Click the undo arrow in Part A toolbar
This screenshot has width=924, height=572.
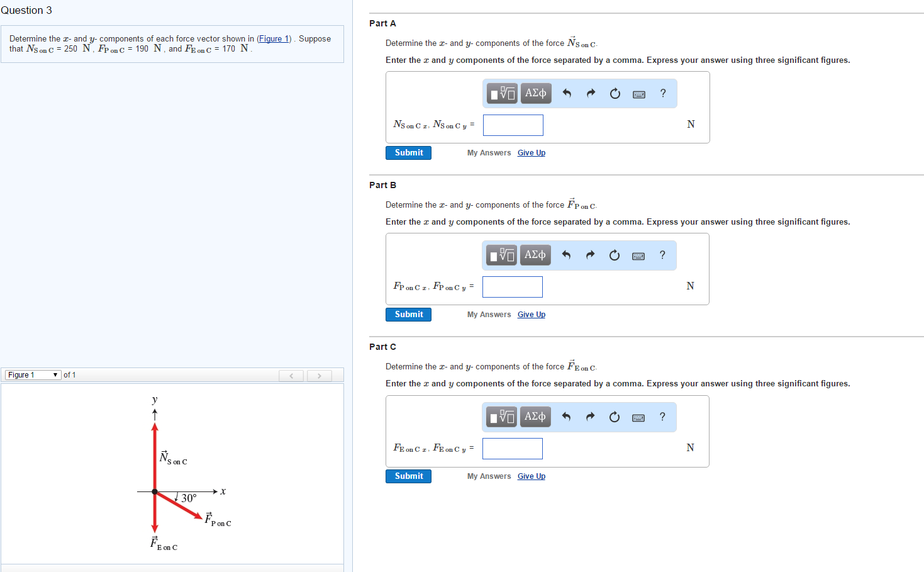point(566,93)
